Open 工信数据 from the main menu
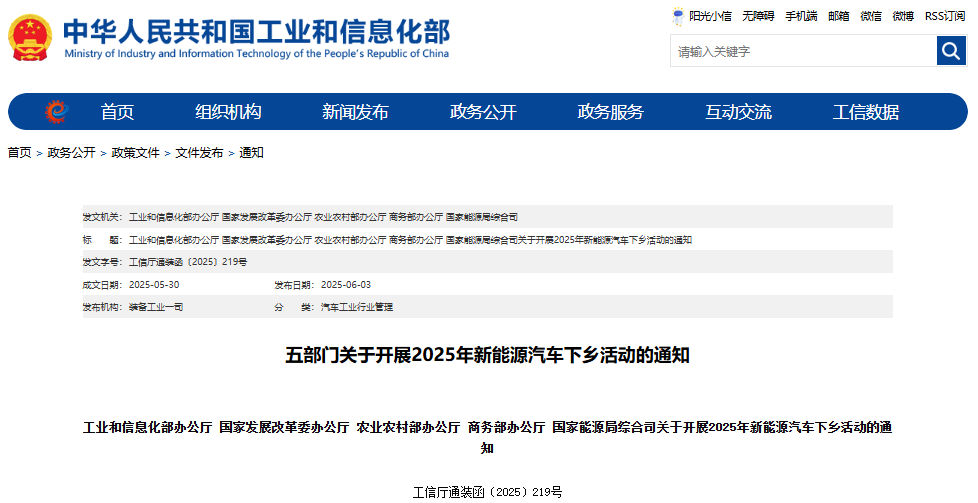 pyautogui.click(x=866, y=112)
